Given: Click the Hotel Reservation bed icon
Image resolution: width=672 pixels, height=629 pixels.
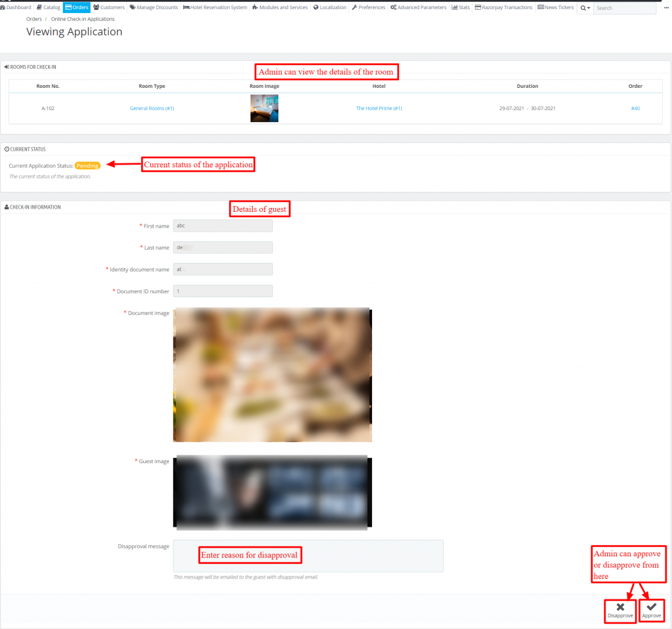Looking at the screenshot, I should point(186,7).
